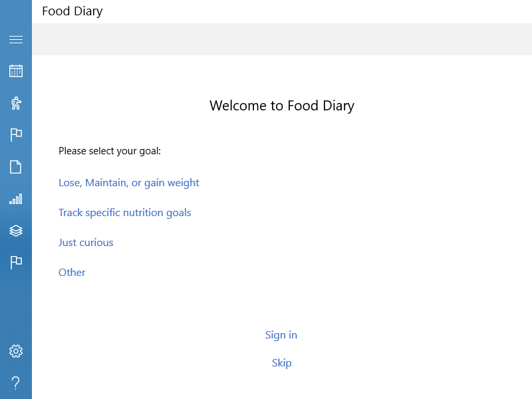Click the "Welcome to Food Diary" heading
The height and width of the screenshot is (399, 532).
[x=282, y=106]
